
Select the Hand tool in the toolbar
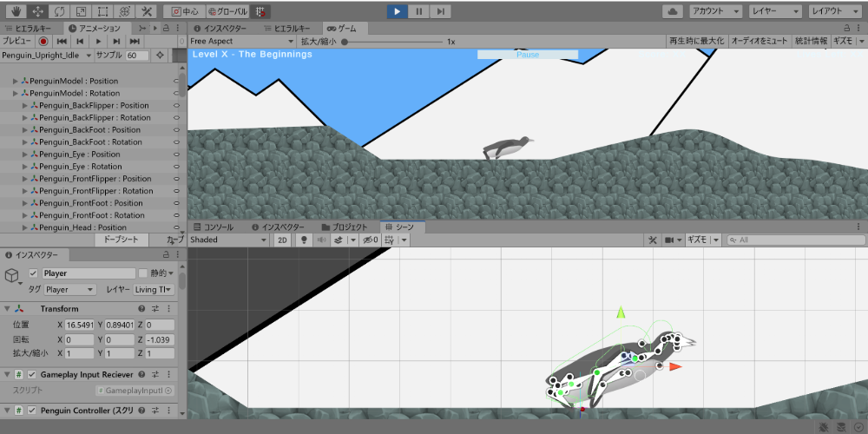[16, 12]
